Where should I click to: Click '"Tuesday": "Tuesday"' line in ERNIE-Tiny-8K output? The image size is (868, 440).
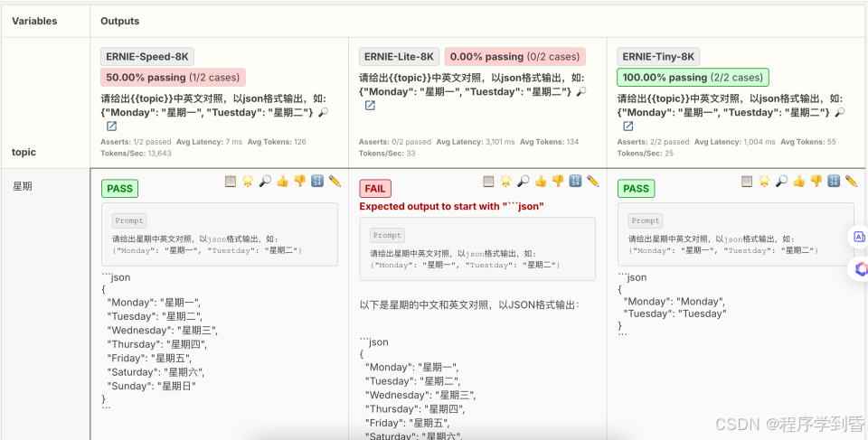tap(675, 314)
